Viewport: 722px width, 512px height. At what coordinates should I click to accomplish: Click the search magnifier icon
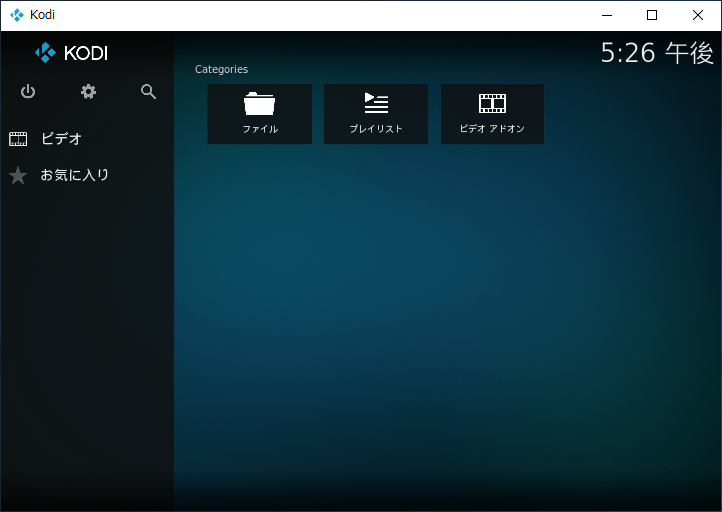149,92
